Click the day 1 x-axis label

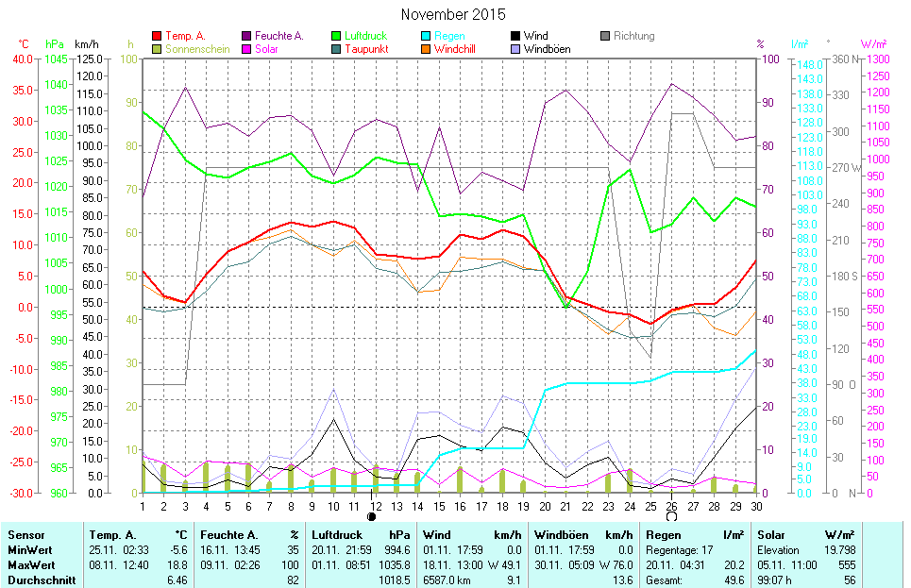click(x=143, y=507)
